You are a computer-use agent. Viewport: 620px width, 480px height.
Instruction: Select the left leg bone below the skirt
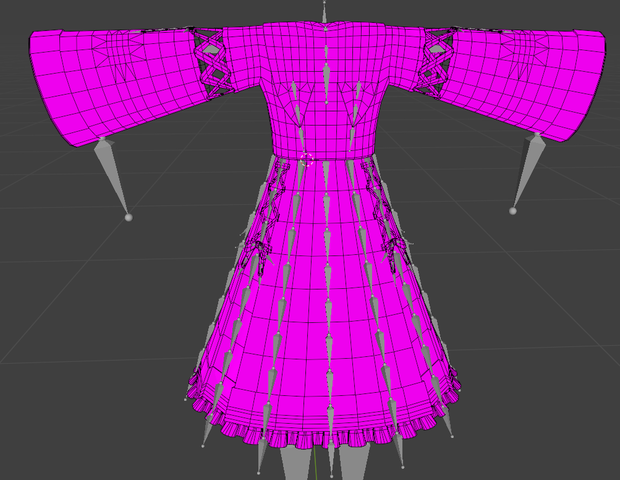(x=295, y=463)
